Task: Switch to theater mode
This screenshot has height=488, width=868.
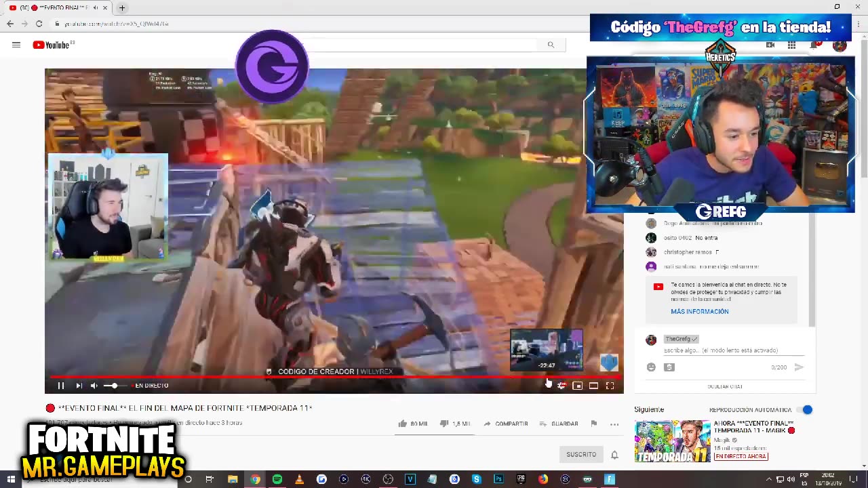Action: point(593,386)
